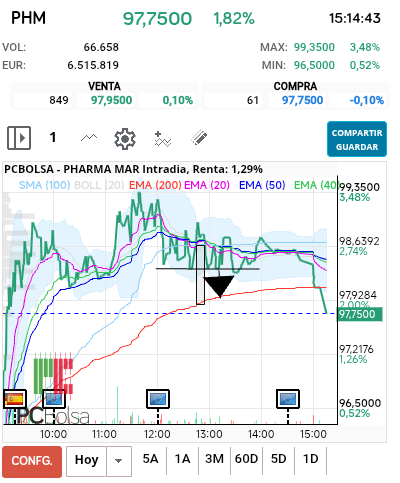Open the CONFG. button
The image size is (400, 483).
coord(32,461)
